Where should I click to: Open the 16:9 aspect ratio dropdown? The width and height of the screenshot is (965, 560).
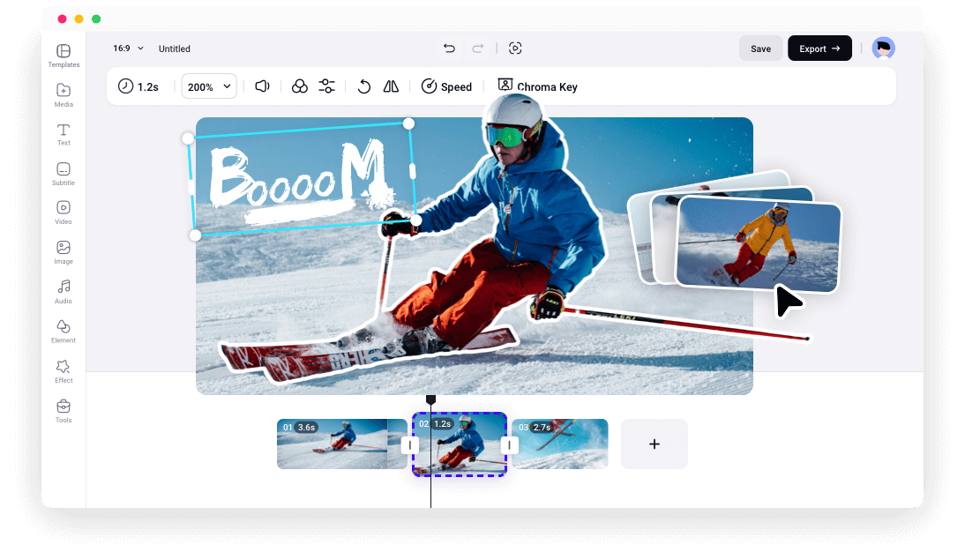128,48
